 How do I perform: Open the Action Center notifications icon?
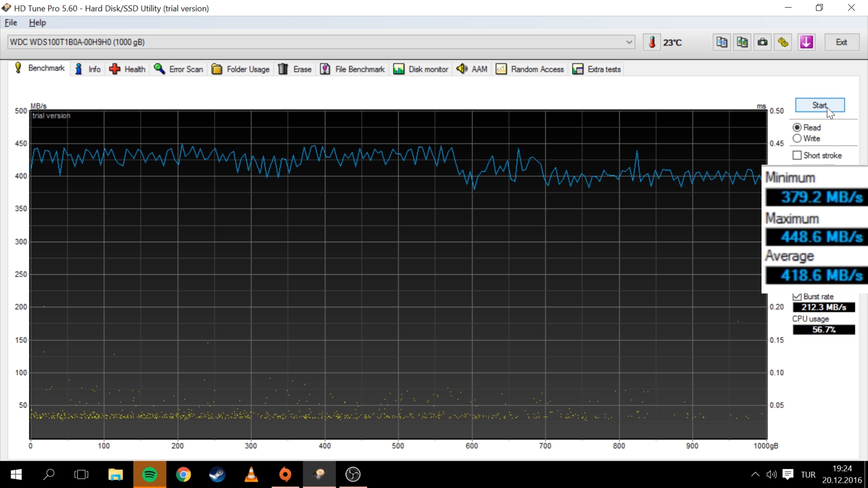tap(788, 474)
